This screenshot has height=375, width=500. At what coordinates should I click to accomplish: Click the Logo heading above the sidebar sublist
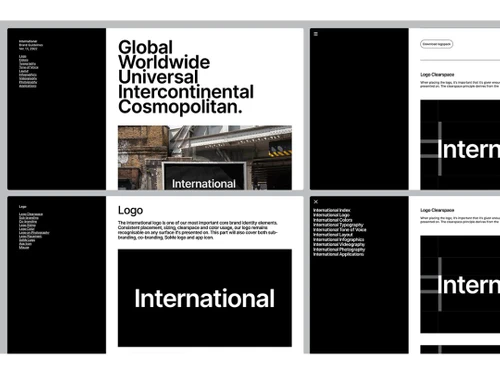pyautogui.click(x=22, y=207)
